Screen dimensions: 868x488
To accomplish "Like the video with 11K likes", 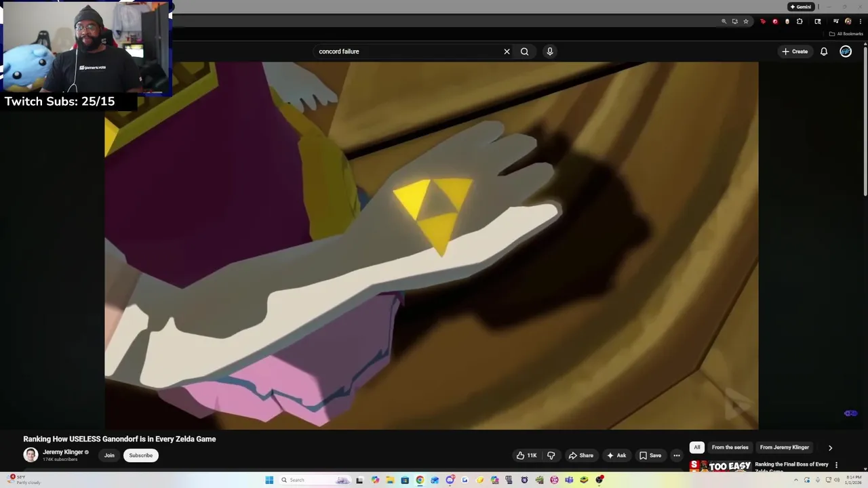I will [x=526, y=455].
